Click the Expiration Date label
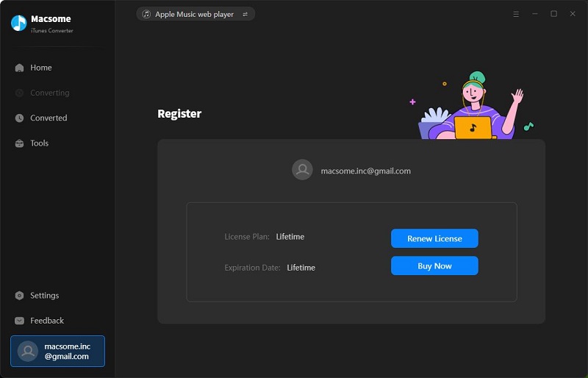 (x=252, y=268)
